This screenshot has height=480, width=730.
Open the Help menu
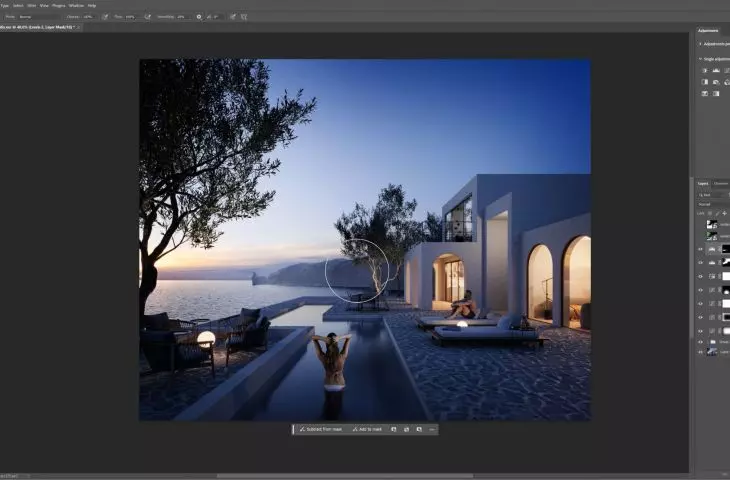click(92, 6)
